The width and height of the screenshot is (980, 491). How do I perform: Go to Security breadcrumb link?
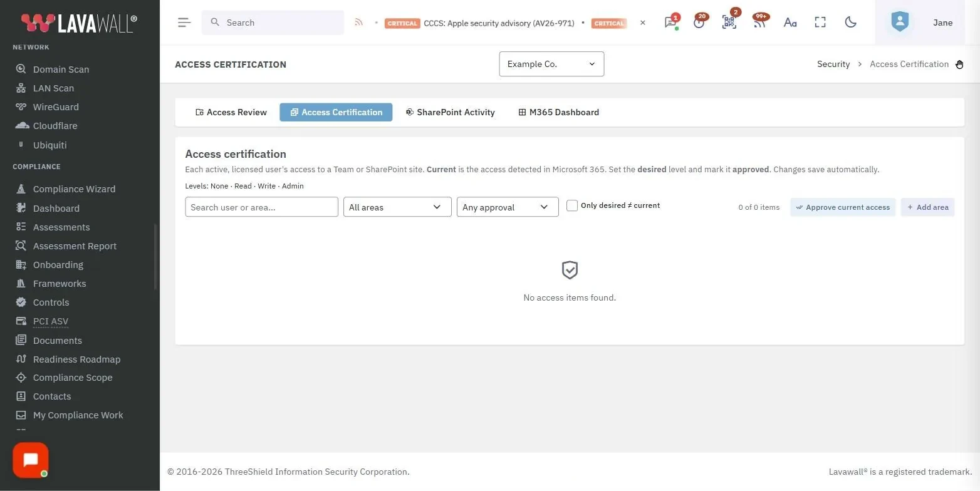tap(833, 64)
